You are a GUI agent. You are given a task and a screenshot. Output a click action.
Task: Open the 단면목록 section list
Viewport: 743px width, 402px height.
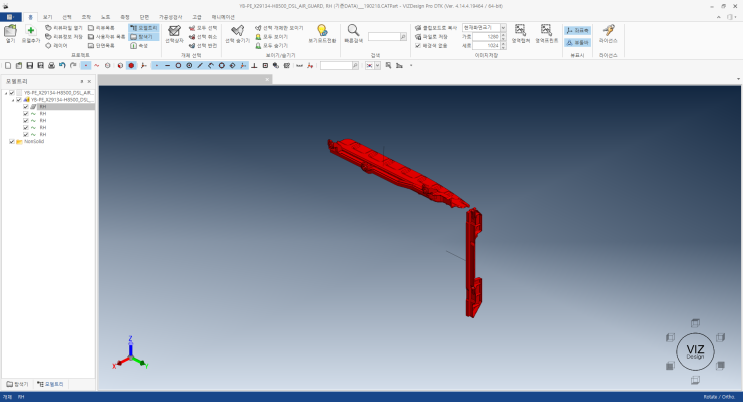101,46
